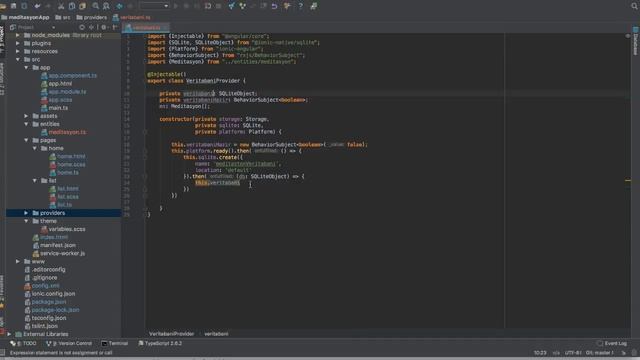The width and height of the screenshot is (640, 360).
Task: Click the providers breadcrumb
Action: (x=92, y=18)
